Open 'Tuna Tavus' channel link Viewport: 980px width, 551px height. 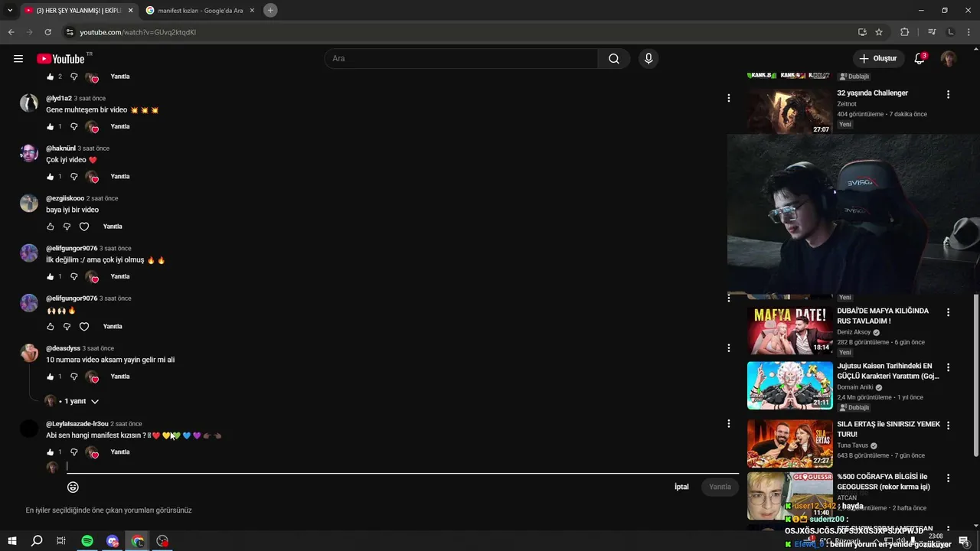(852, 445)
